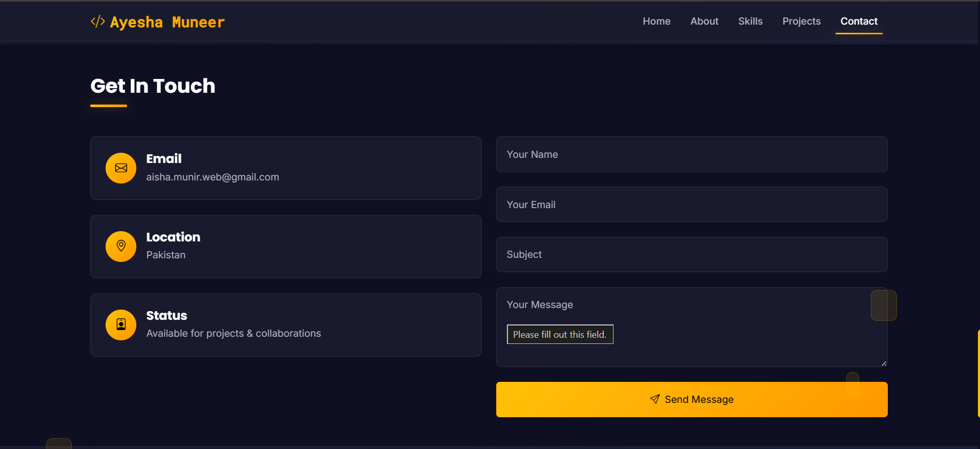Image resolution: width=980 pixels, height=449 pixels.
Task: Click the Send Message button
Action: tap(691, 399)
